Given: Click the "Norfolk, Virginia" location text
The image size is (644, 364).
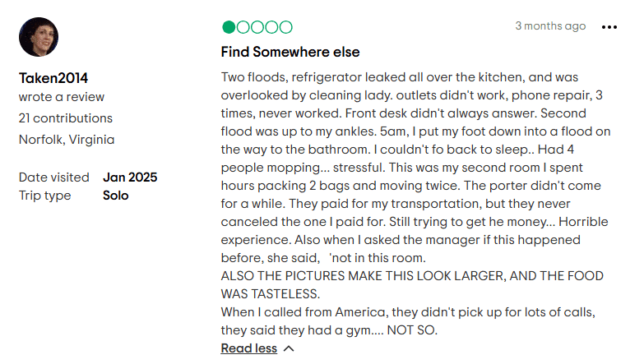Looking at the screenshot, I should coord(67,139).
